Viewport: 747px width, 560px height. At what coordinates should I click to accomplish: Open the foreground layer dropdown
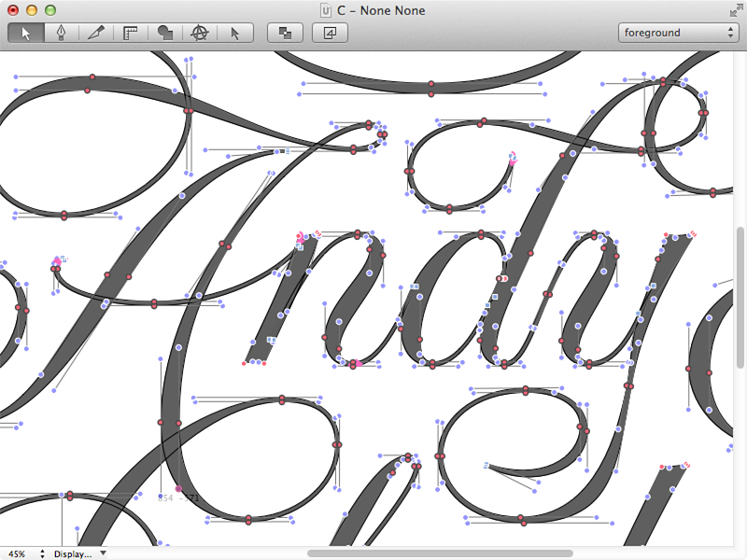click(679, 33)
